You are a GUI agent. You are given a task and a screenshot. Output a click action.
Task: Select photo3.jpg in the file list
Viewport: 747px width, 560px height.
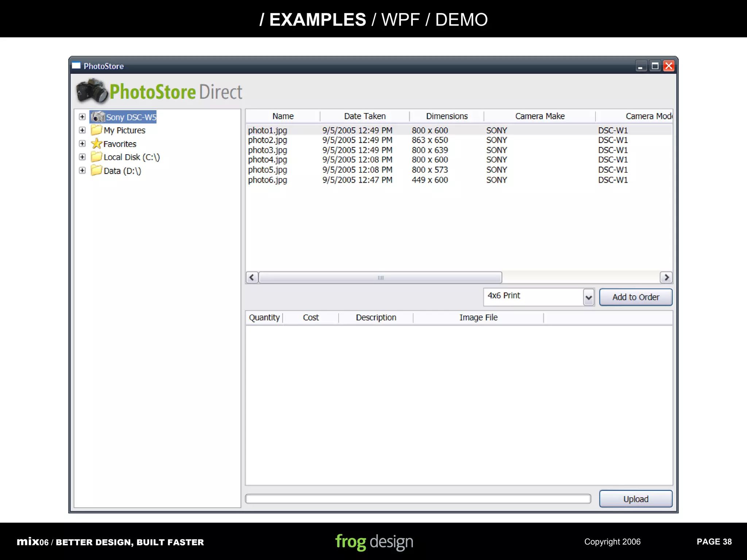(x=267, y=150)
